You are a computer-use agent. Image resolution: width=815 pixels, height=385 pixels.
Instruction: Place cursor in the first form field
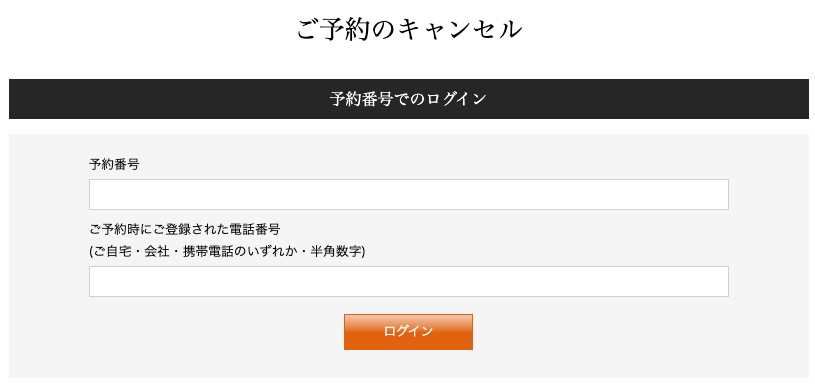pyautogui.click(x=409, y=194)
